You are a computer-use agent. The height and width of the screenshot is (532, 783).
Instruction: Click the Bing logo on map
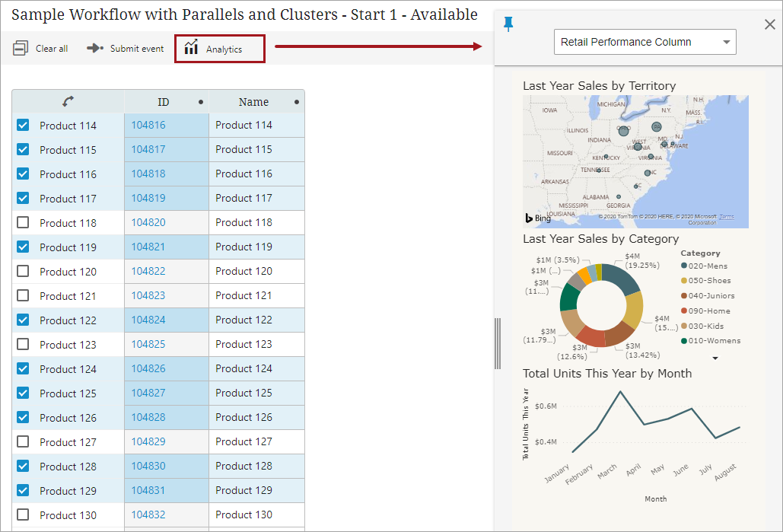[x=537, y=218]
